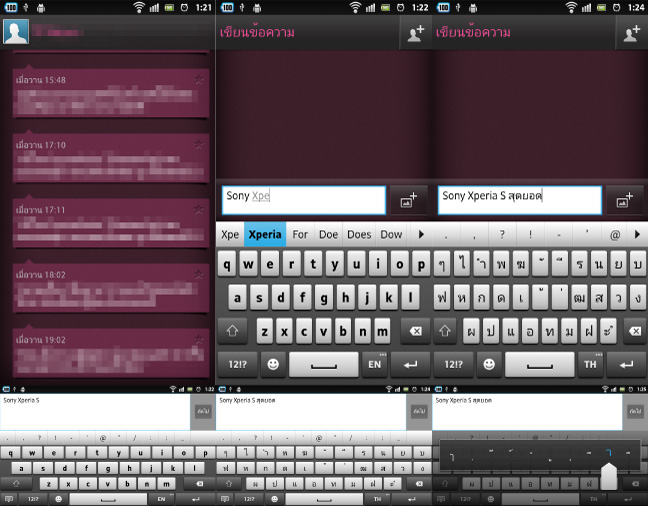Tap backspace on the landscape English keyboard
The height and width of the screenshot is (506, 648).
[199, 483]
